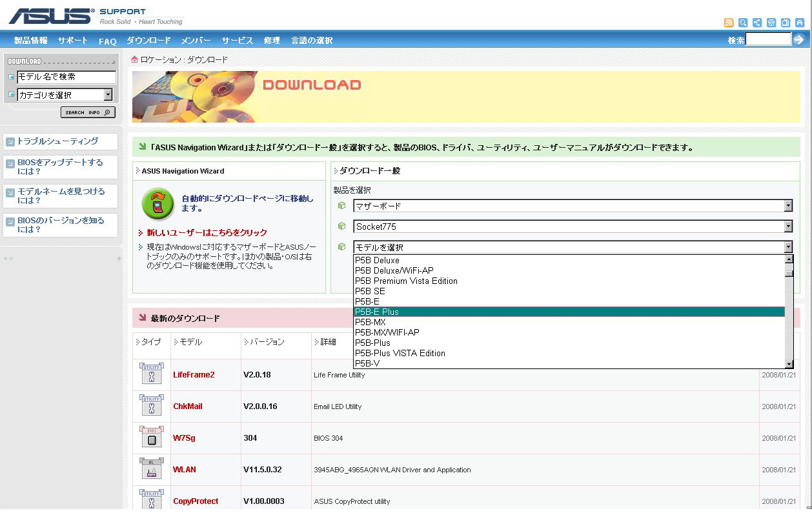This screenshot has width=812, height=522.
Task: Click the ASUS logo
Action: [52, 16]
